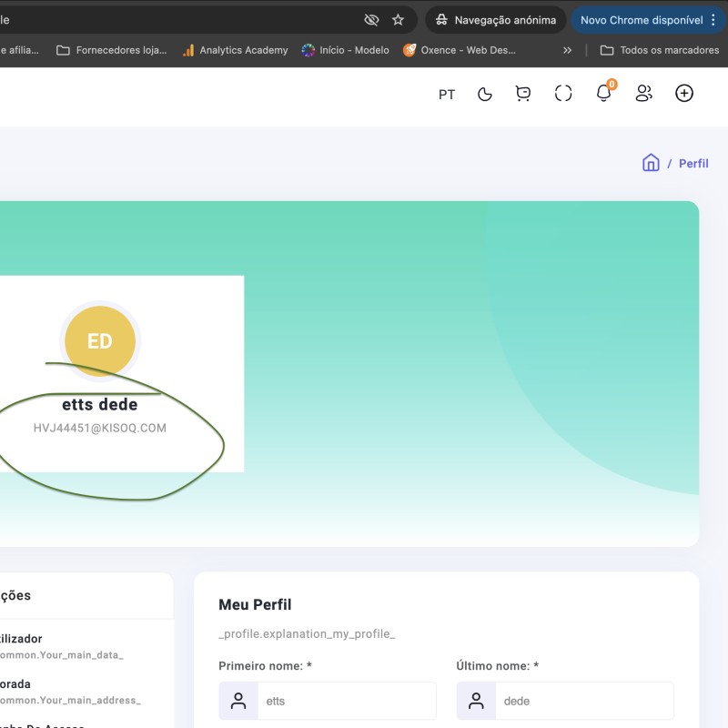
Task: Click the fullscreen brackets icon
Action: pos(563,94)
